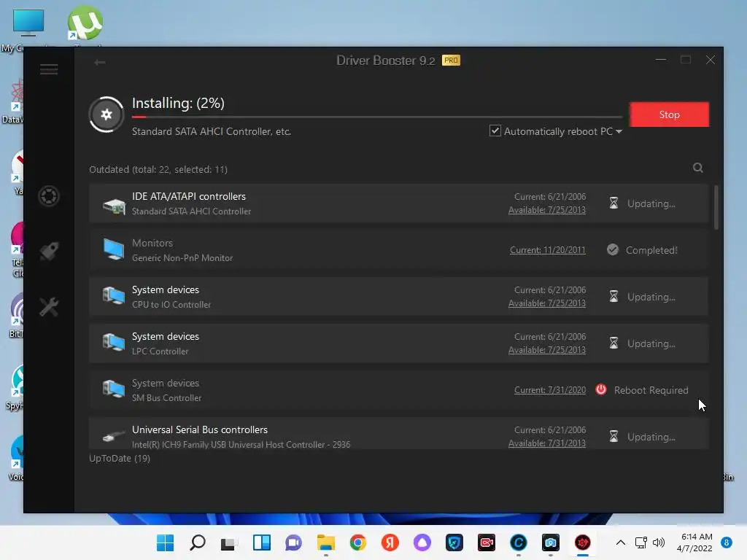Toggle Automatically reboot PC checkbox
Viewport: 747px width, 560px height.
pyautogui.click(x=495, y=131)
